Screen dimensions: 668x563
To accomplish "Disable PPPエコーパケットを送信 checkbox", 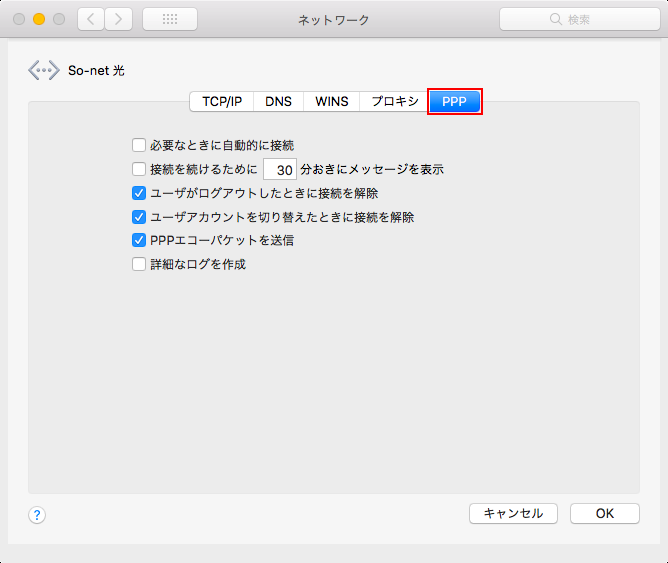I will tap(139, 241).
